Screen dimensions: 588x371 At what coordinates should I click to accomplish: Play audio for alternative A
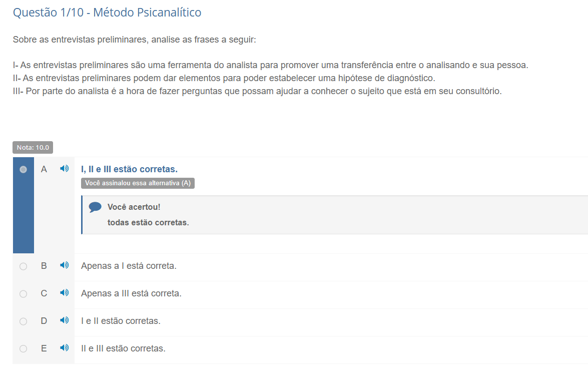[x=65, y=169]
